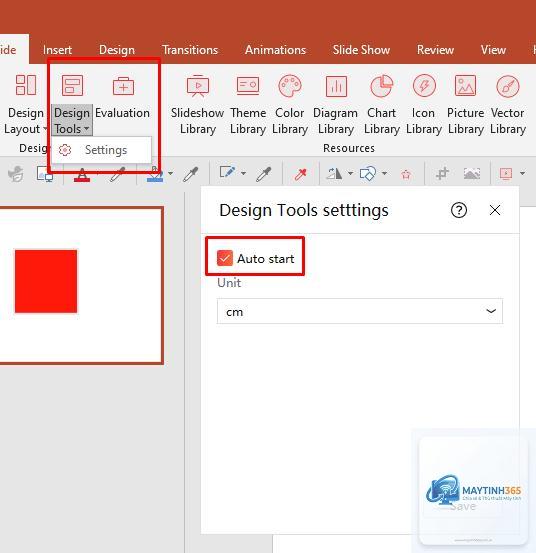Expand the fill color dropdown arrow
This screenshot has height=553, width=536.
point(170,173)
